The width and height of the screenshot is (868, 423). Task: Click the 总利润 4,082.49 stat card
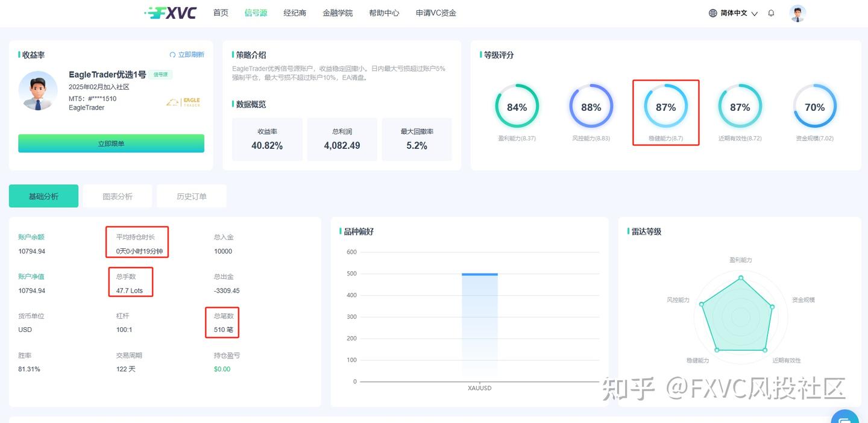pyautogui.click(x=342, y=139)
